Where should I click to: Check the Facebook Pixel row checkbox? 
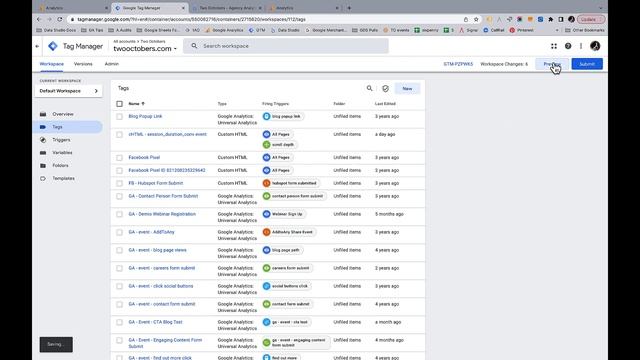(119, 158)
